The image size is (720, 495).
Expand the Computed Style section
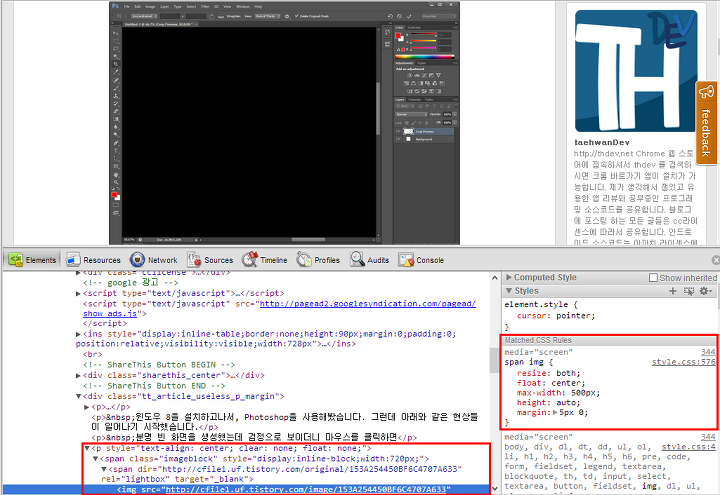tap(509, 277)
